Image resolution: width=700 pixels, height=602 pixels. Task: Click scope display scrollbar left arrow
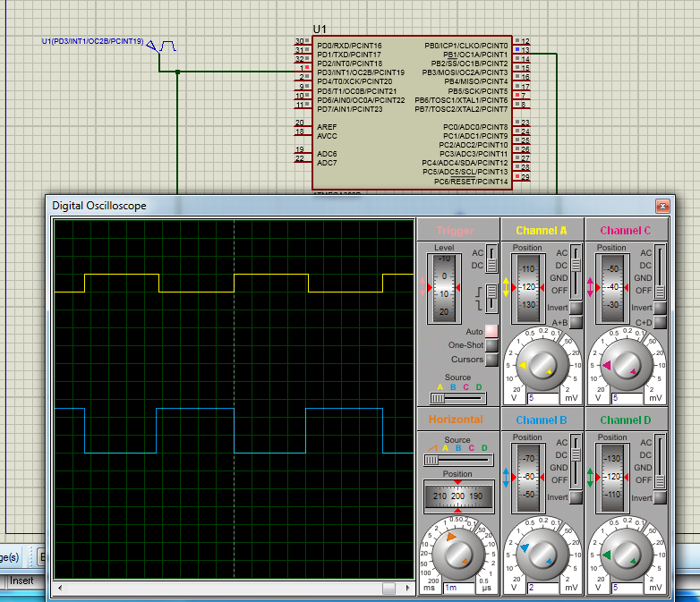coord(59,588)
